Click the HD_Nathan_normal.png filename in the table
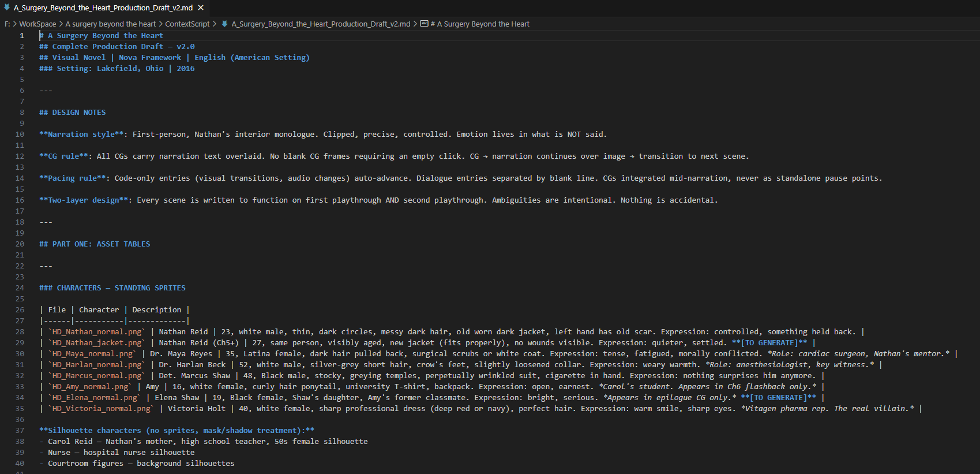Viewport: 980px width, 474px height. 97,331
